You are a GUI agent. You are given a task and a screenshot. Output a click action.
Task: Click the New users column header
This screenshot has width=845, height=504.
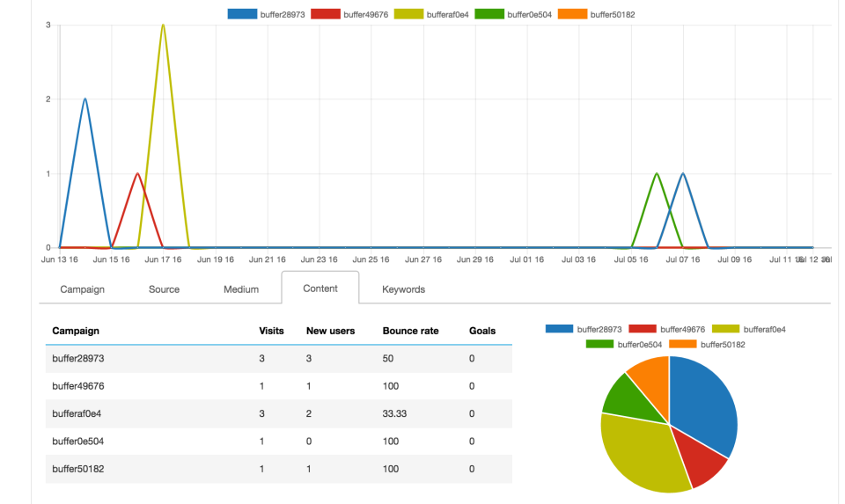tap(330, 331)
